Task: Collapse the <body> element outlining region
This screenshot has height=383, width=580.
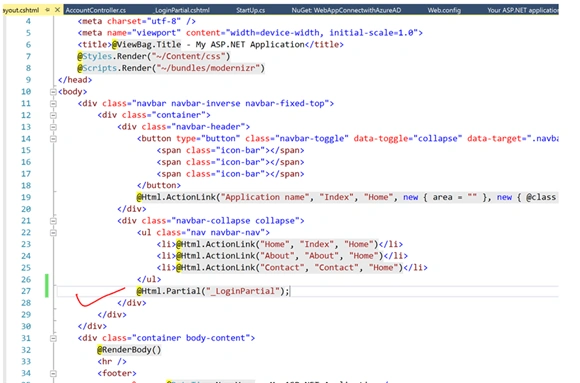Action: point(53,92)
